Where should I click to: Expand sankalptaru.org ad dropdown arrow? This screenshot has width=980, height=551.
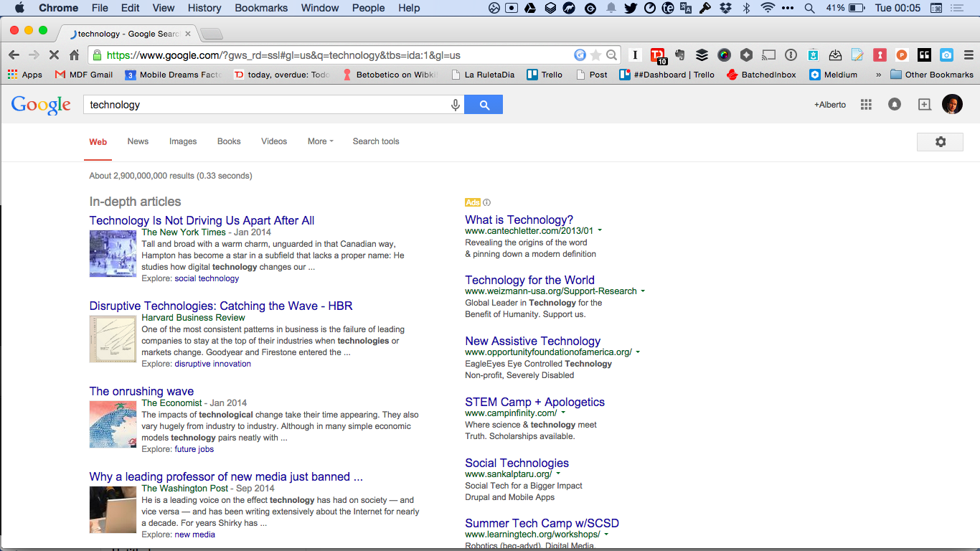tap(558, 474)
